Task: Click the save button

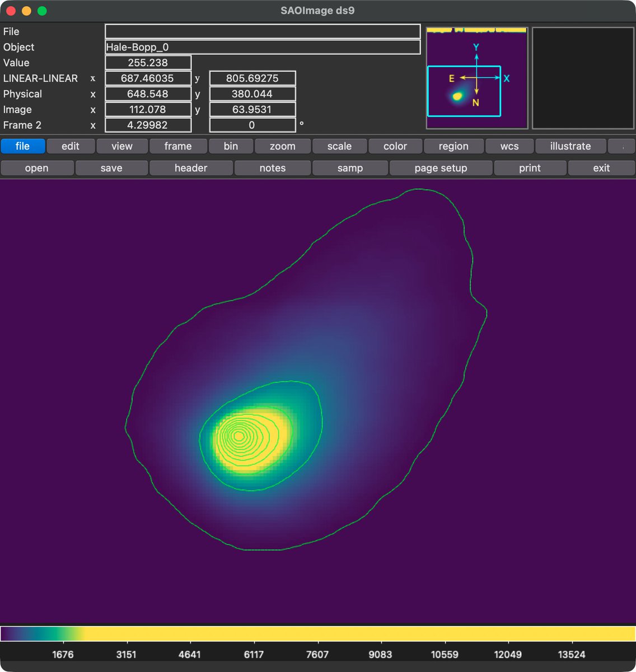Action: [111, 168]
